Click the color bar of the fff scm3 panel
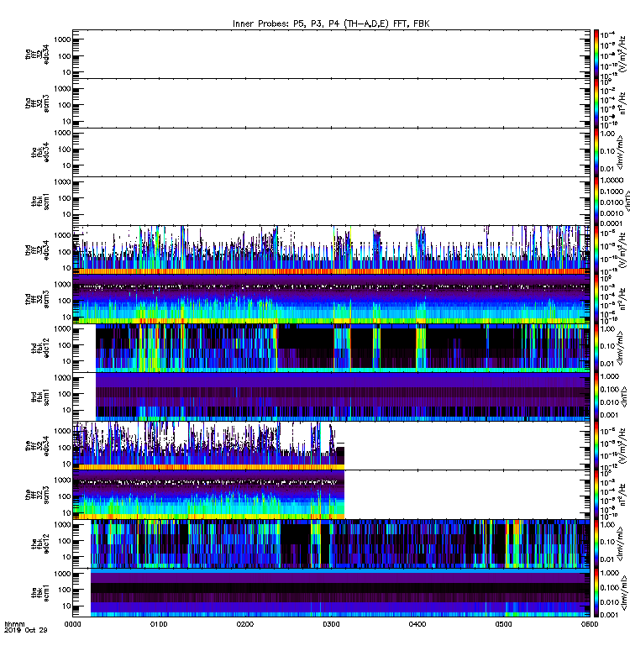Image resolution: width=630 pixels, height=672 pixels. pyautogui.click(x=596, y=494)
